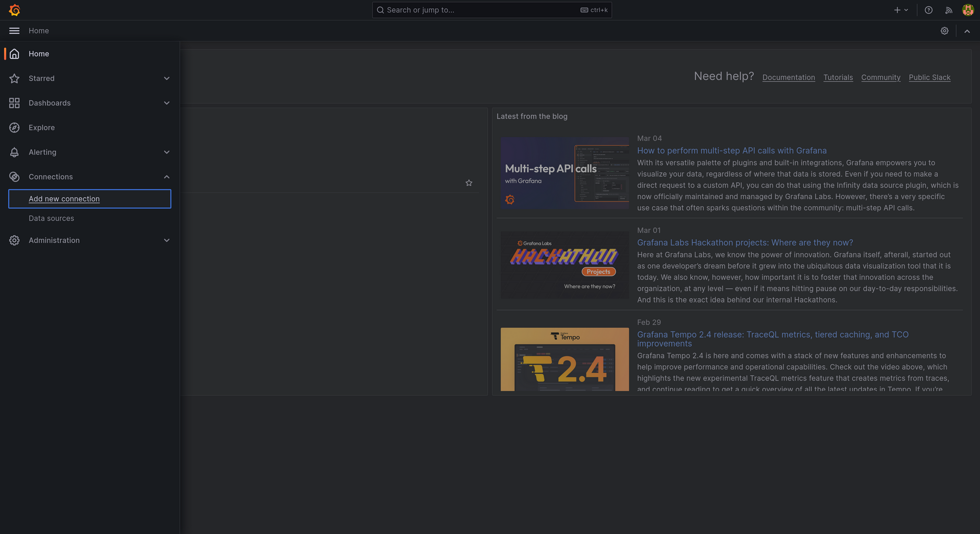This screenshot has width=980, height=534.
Task: Expand the Starred section chevron
Action: click(166, 78)
